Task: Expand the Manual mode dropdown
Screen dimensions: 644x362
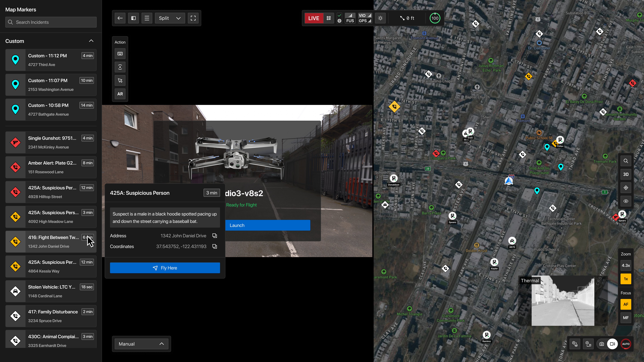Action: (x=142, y=344)
